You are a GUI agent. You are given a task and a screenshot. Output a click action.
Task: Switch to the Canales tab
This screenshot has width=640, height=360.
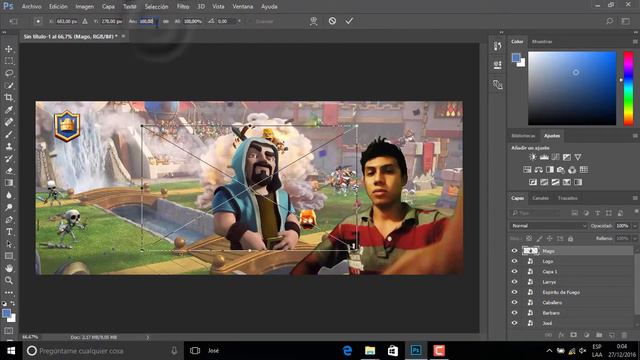[540, 198]
